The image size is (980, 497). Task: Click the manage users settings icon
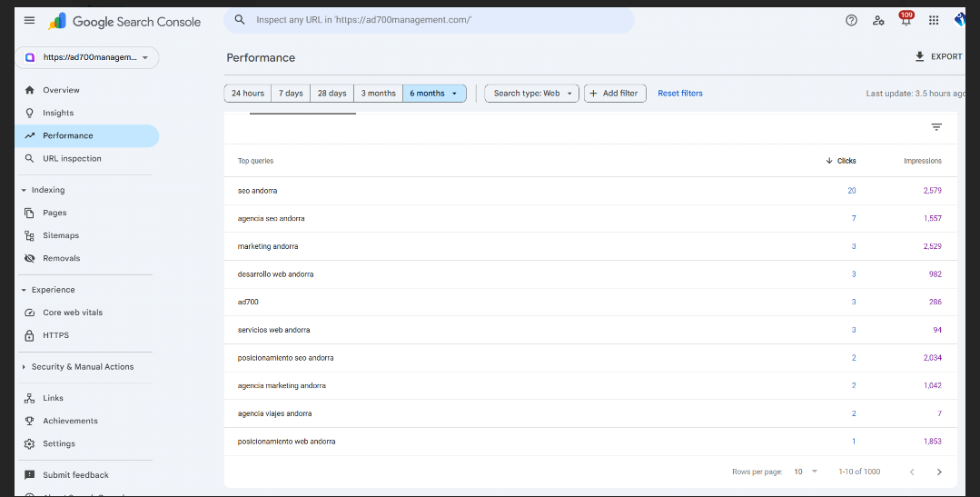pos(878,21)
